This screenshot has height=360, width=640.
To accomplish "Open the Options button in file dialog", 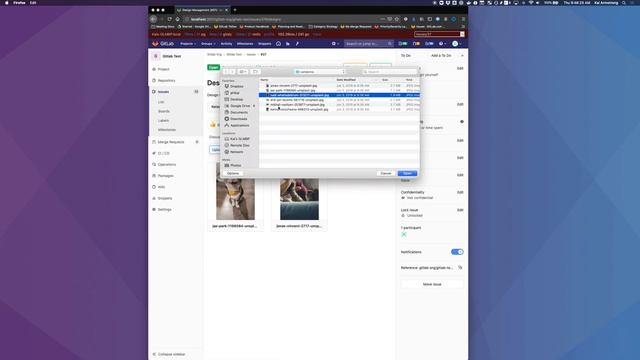I will point(233,173).
